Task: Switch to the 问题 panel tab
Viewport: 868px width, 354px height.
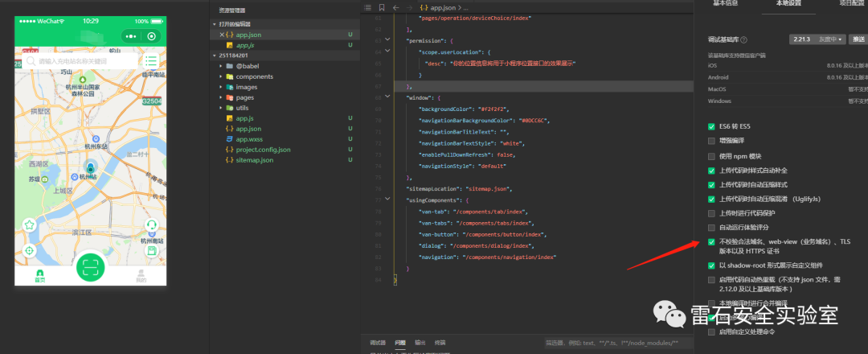Action: tap(399, 343)
